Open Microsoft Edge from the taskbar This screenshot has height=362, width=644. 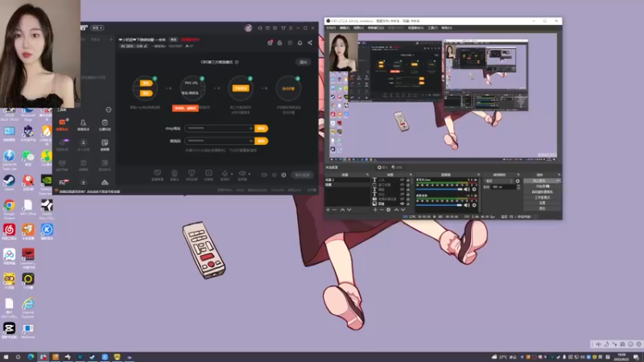[31, 356]
